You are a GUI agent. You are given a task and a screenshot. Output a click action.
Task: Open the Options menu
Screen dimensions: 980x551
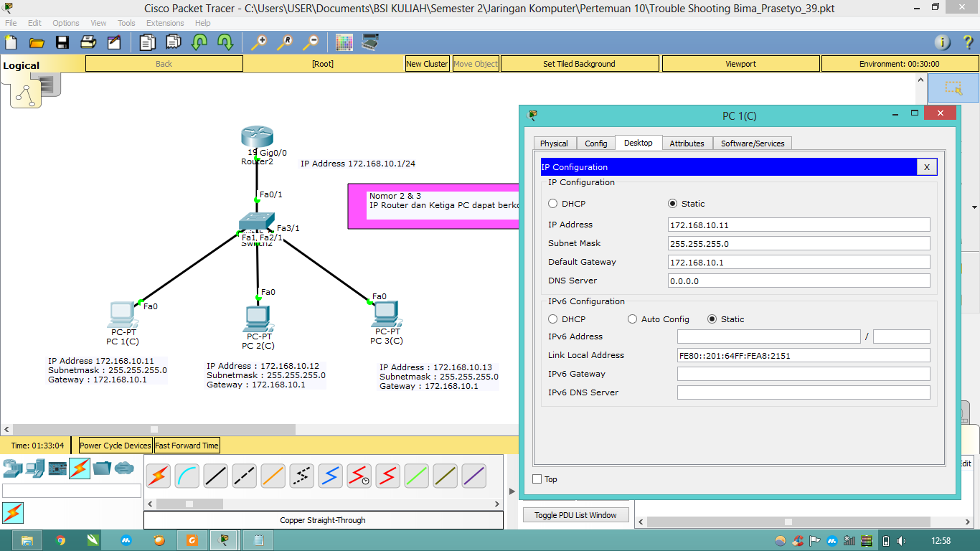(66, 23)
